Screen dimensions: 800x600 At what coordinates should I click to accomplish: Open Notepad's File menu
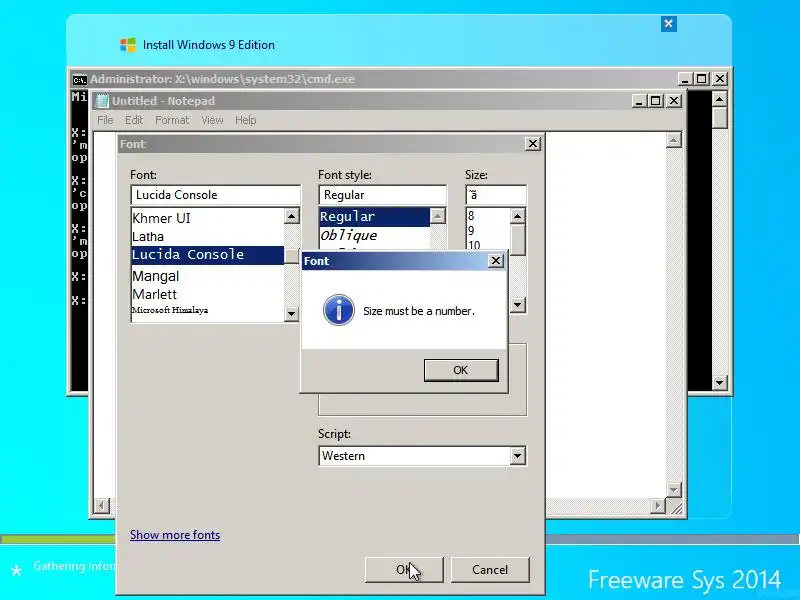(105, 120)
